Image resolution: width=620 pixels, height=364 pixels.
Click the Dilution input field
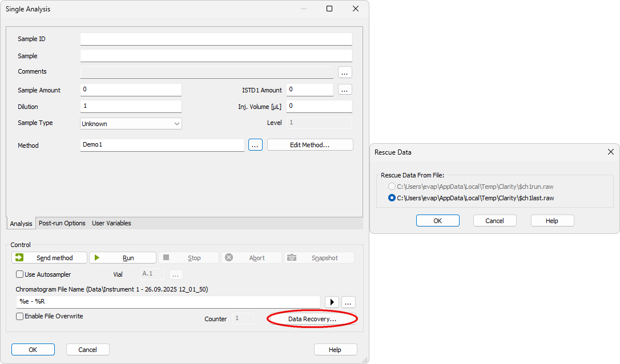[131, 107]
